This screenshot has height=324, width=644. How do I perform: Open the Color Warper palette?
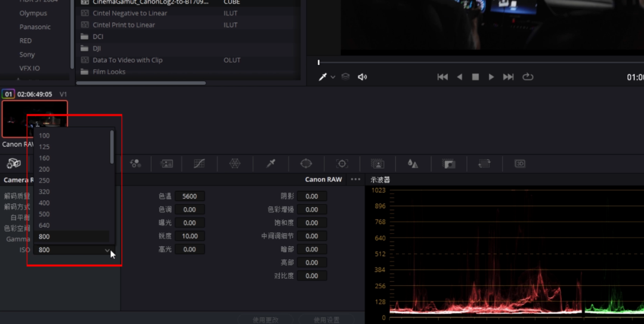pyautogui.click(x=234, y=163)
